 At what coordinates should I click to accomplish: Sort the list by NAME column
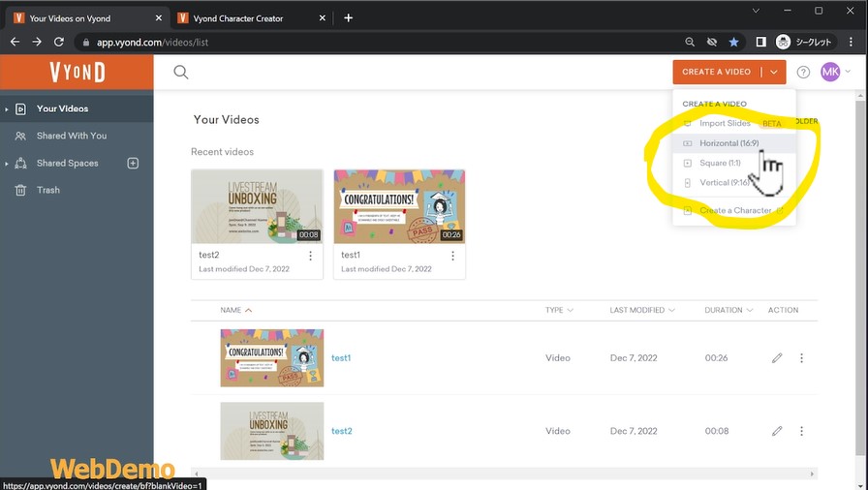[x=235, y=310]
